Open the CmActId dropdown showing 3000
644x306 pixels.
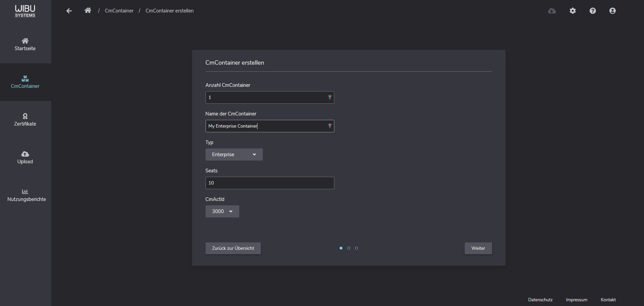(222, 211)
